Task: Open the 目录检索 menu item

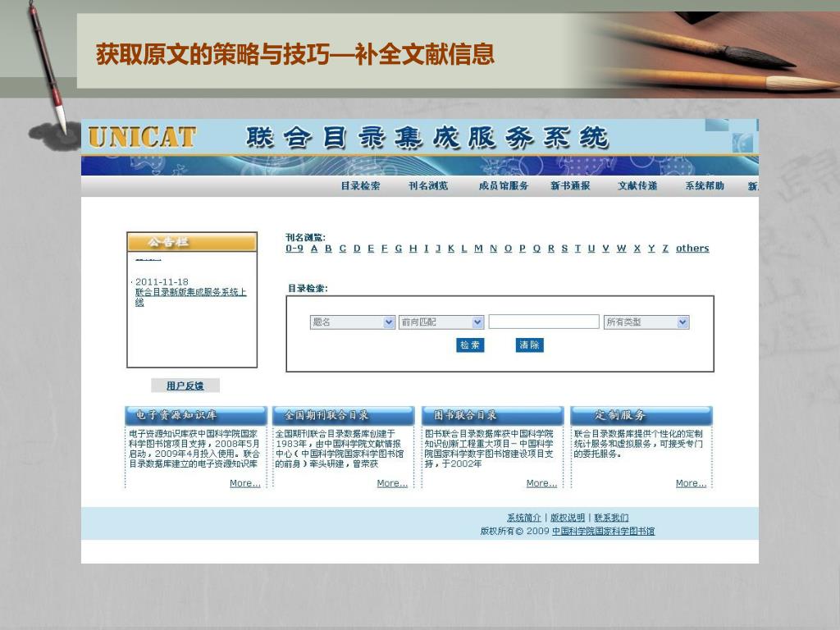Action: (361, 186)
